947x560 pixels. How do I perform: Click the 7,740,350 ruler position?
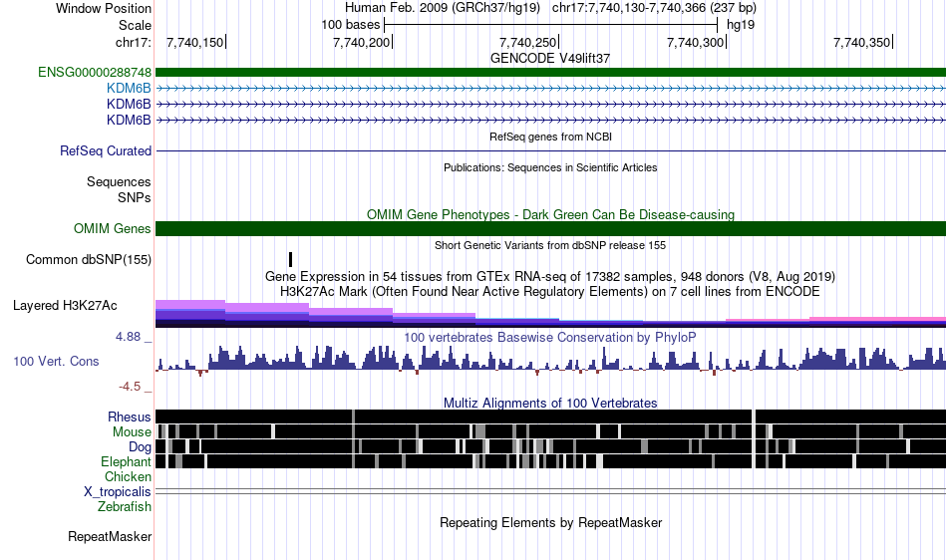tap(862, 42)
